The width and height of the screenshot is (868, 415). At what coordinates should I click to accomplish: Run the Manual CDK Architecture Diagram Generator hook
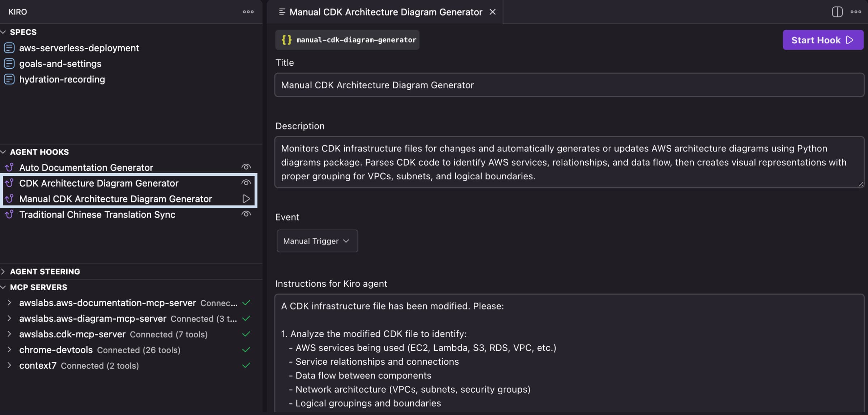click(247, 198)
